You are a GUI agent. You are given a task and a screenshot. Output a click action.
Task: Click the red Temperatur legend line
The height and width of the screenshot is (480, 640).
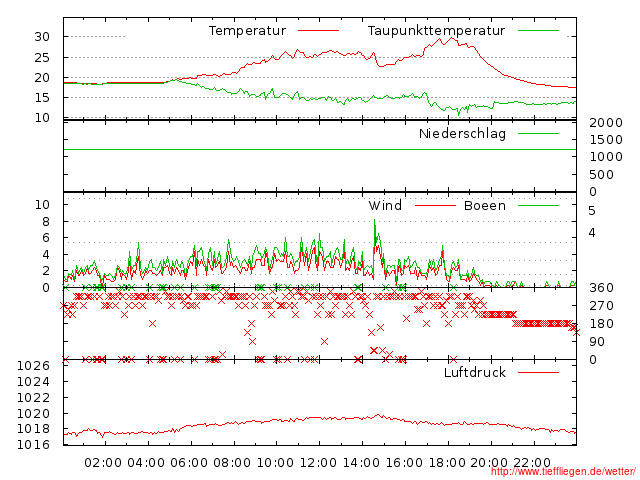(x=318, y=31)
